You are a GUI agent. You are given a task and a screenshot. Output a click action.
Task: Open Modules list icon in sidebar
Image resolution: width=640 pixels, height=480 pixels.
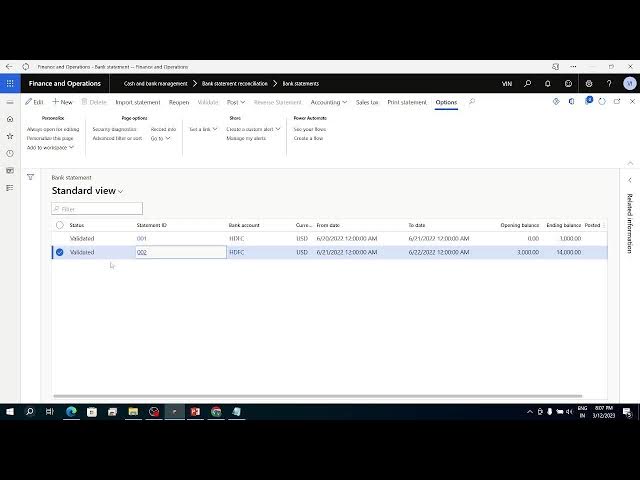click(x=10, y=188)
